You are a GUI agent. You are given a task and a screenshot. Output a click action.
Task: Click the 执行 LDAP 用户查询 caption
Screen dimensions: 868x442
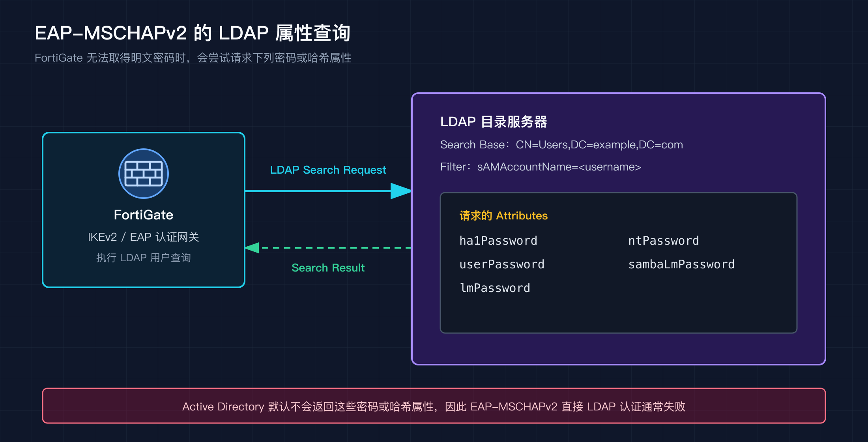pyautogui.click(x=144, y=258)
